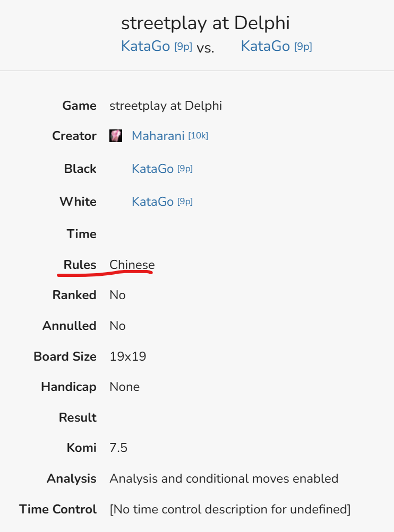Click the Ranked value No

pyautogui.click(x=117, y=295)
